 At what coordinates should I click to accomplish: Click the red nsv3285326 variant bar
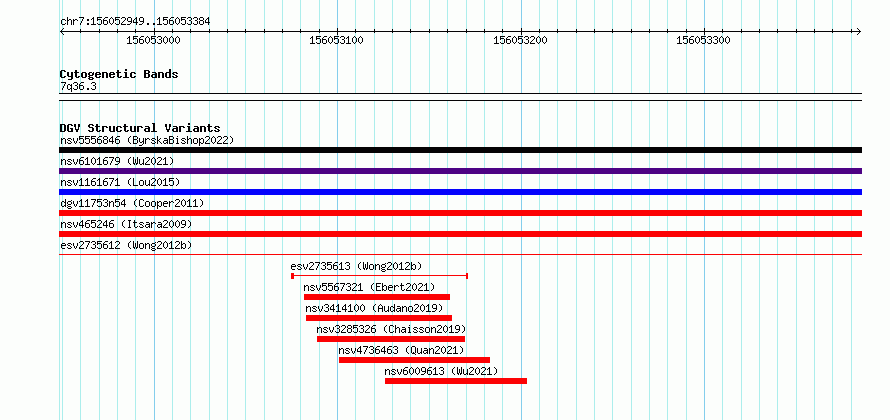tap(391, 339)
